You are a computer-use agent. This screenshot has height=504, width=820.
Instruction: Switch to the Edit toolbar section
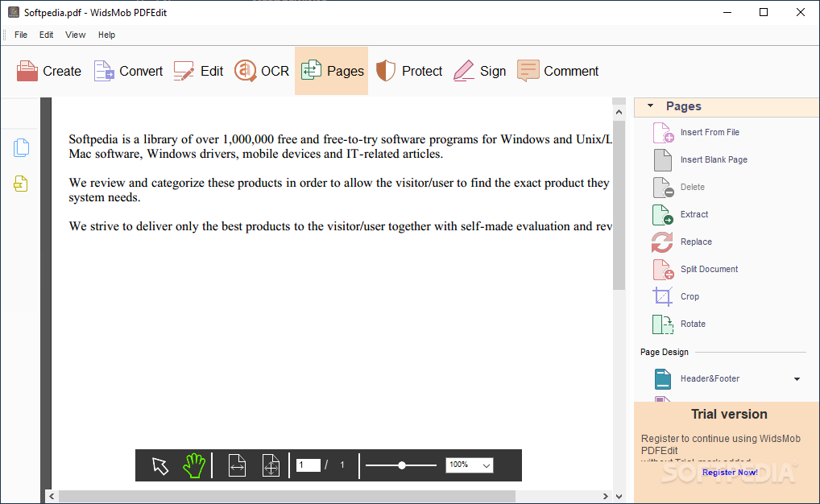(x=198, y=71)
